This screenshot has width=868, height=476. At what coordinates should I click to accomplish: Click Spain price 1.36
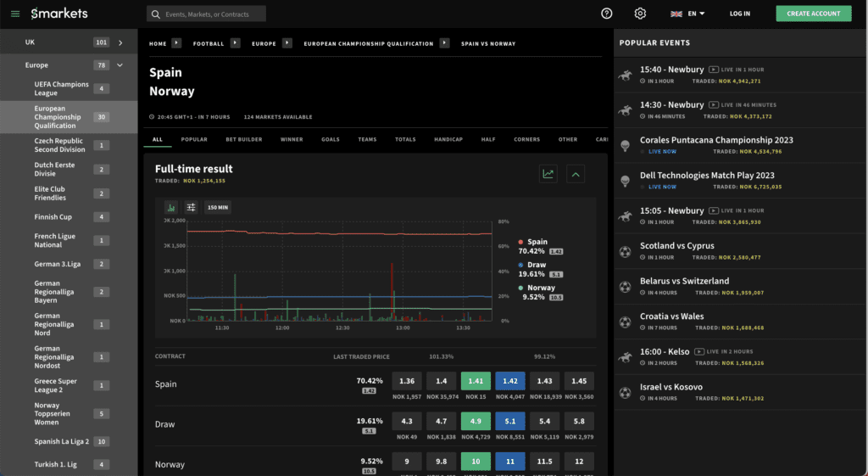point(407,381)
